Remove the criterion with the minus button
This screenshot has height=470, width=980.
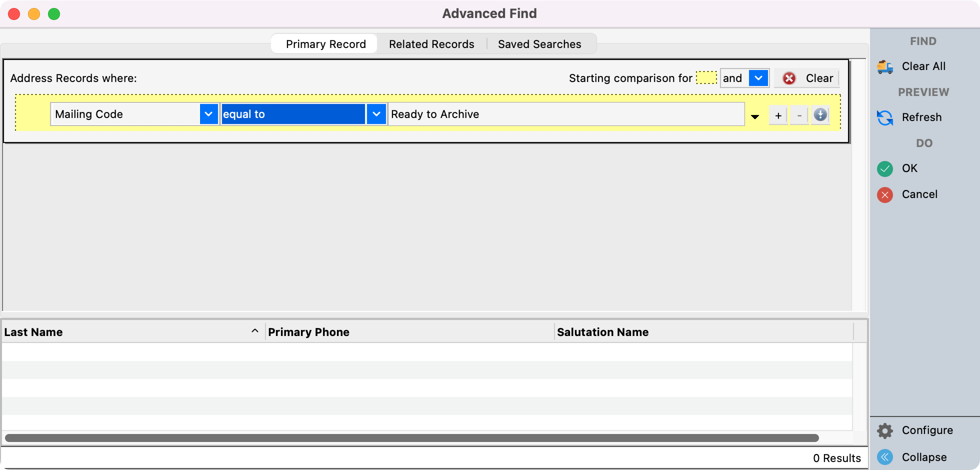[798, 114]
